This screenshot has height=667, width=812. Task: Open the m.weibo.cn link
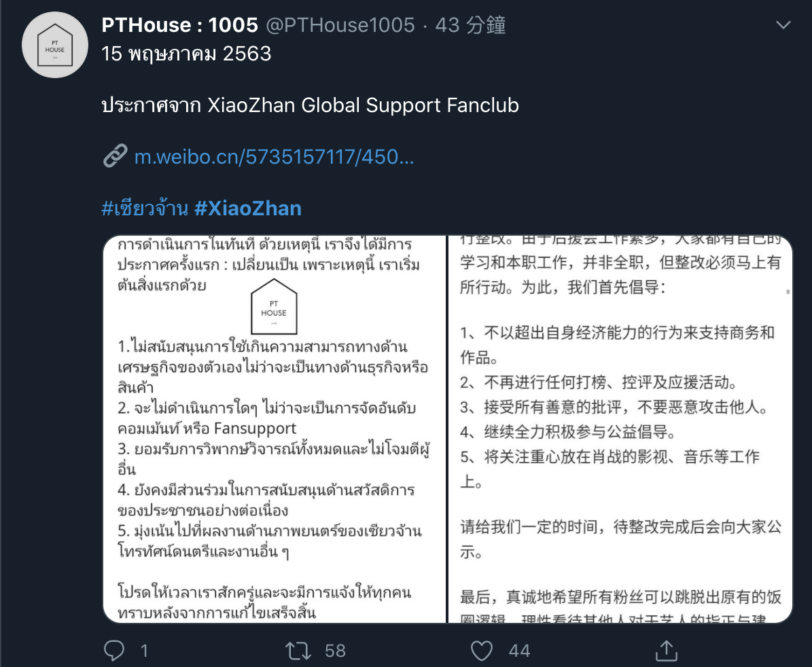[274, 156]
